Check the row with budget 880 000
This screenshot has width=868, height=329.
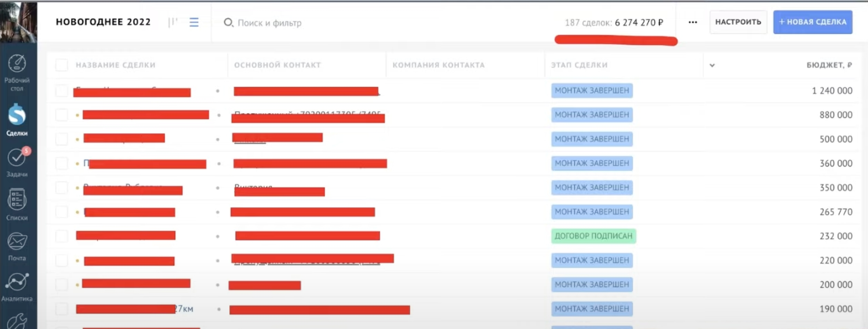click(62, 115)
